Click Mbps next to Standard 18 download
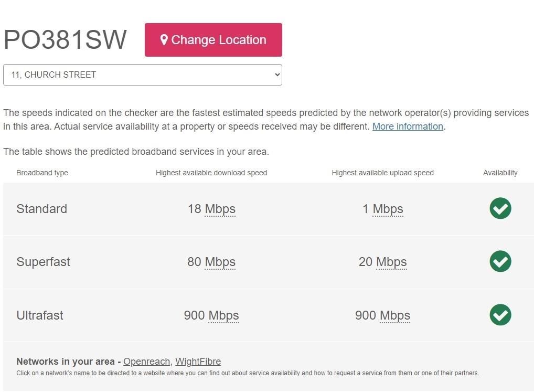The image size is (534, 392). pos(220,209)
